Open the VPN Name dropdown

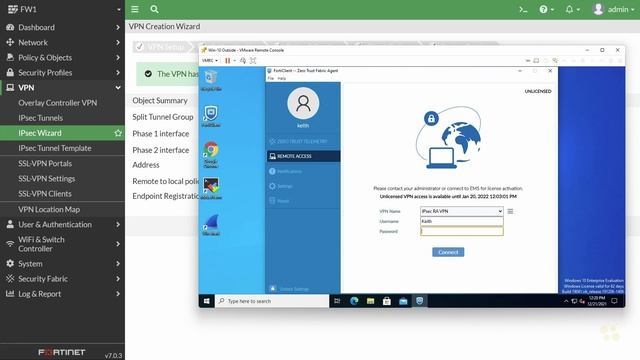462,211
